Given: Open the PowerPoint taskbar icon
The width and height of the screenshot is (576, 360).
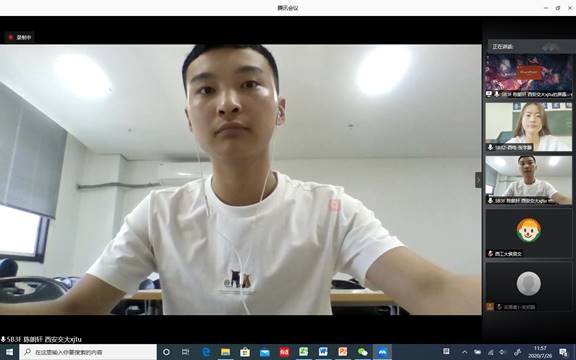Looking at the screenshot, I should click(343, 352).
